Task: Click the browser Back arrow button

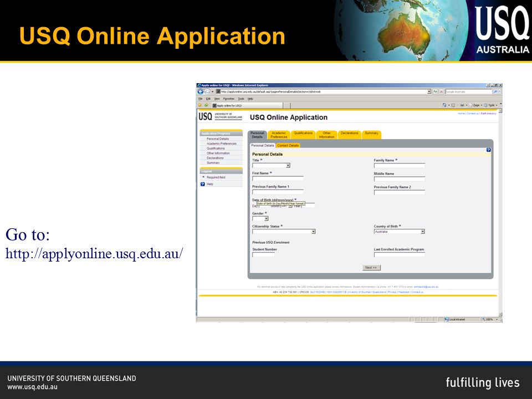Action: coord(200,91)
